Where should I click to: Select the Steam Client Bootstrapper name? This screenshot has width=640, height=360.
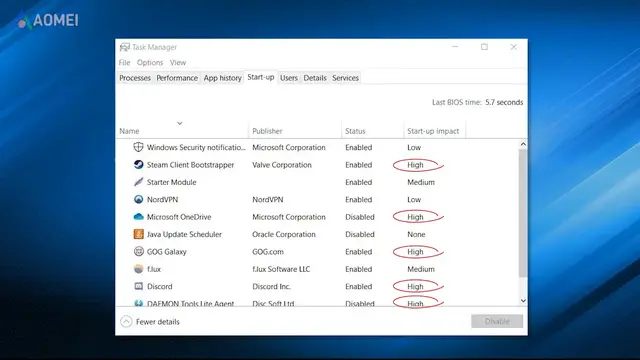191,165
